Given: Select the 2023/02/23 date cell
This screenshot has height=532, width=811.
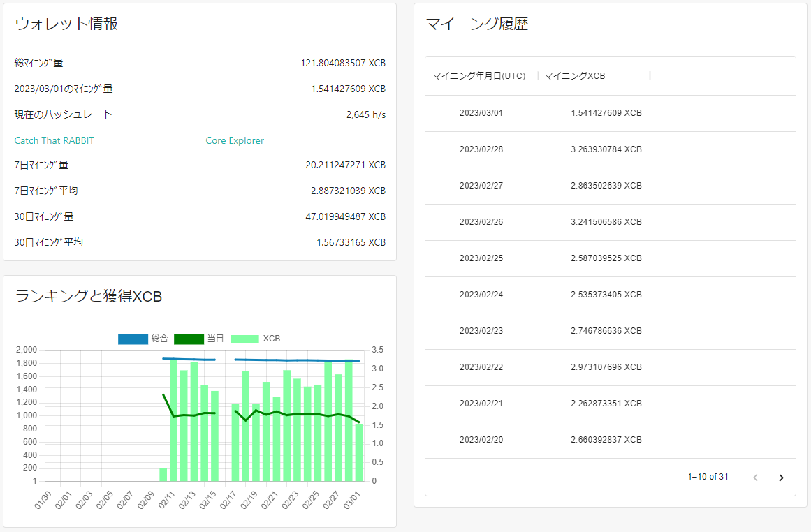Looking at the screenshot, I should 481,331.
